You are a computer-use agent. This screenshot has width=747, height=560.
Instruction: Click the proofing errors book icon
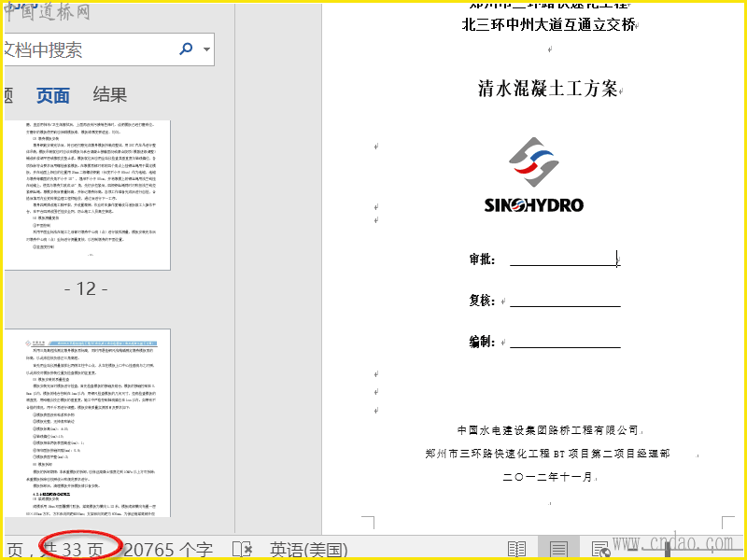pyautogui.click(x=242, y=549)
